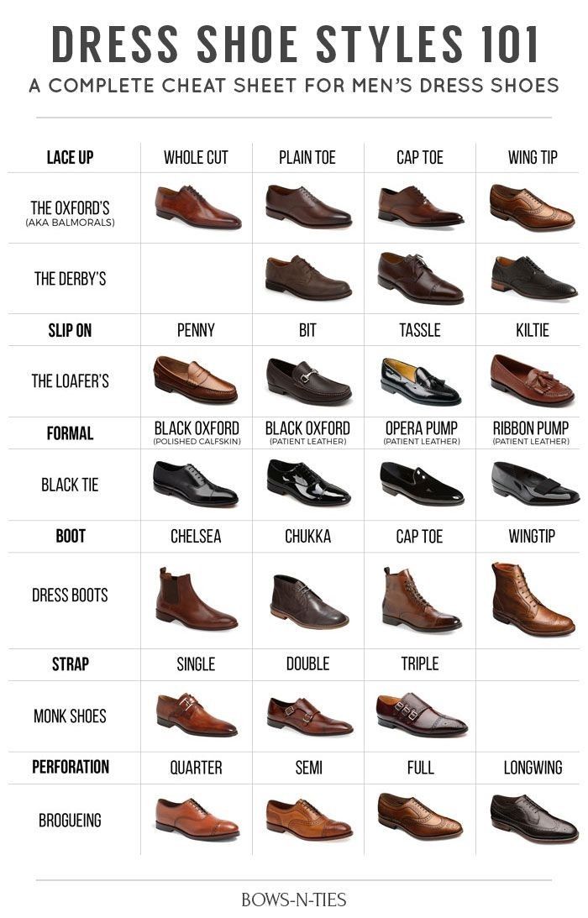This screenshot has height=918, width=588.
Task: Click the Ribbon Pump shoe image
Action: (x=535, y=483)
